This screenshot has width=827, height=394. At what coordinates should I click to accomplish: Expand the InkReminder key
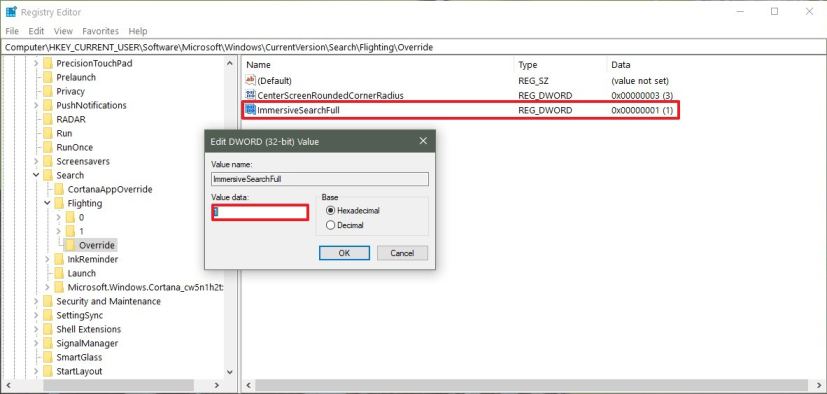[47, 259]
